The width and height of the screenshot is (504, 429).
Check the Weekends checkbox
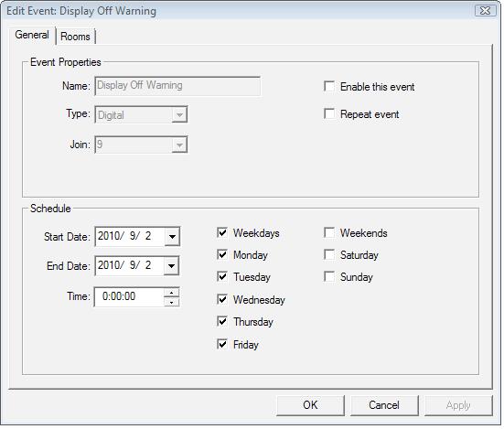[329, 232]
